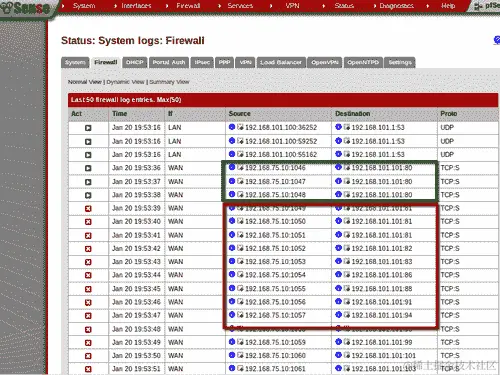Click easy-rule icon beside source 192.168.75.10:1052

coord(240,248)
